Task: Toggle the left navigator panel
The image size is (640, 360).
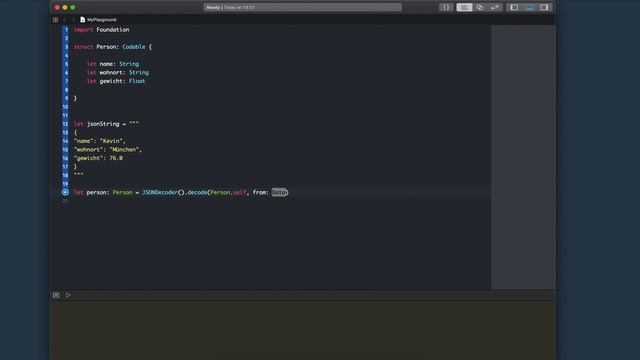Action: [x=514, y=7]
